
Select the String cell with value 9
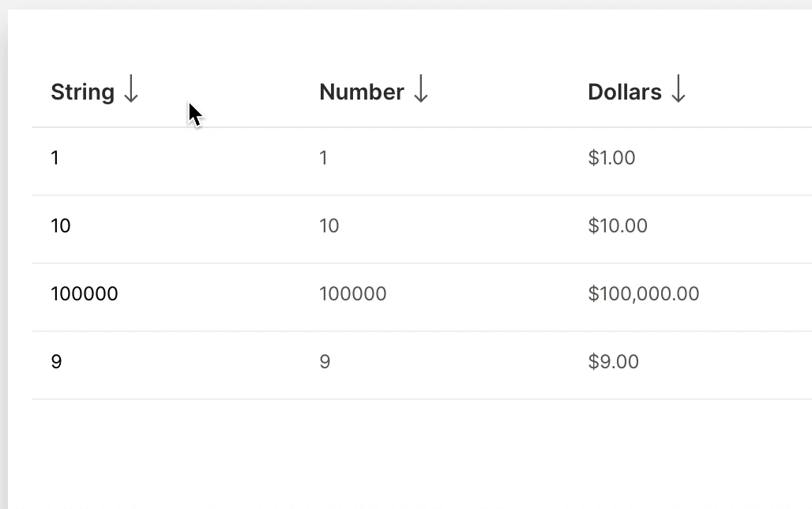[56, 362]
